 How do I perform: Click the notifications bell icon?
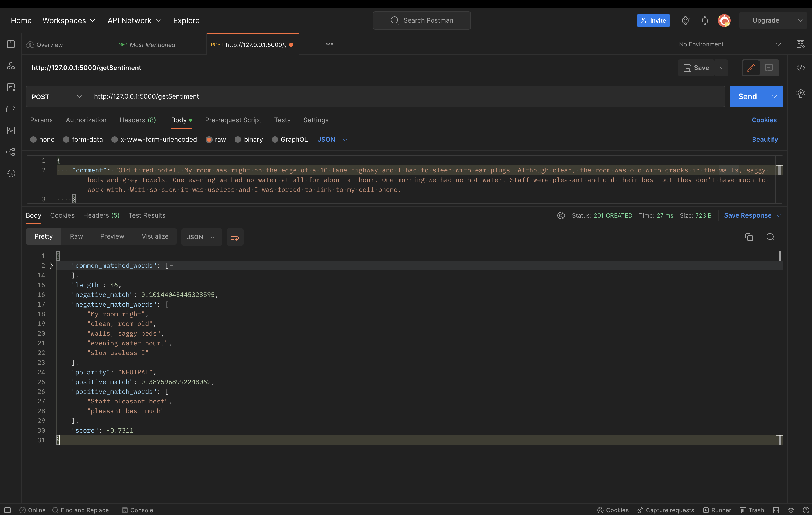[x=705, y=20]
